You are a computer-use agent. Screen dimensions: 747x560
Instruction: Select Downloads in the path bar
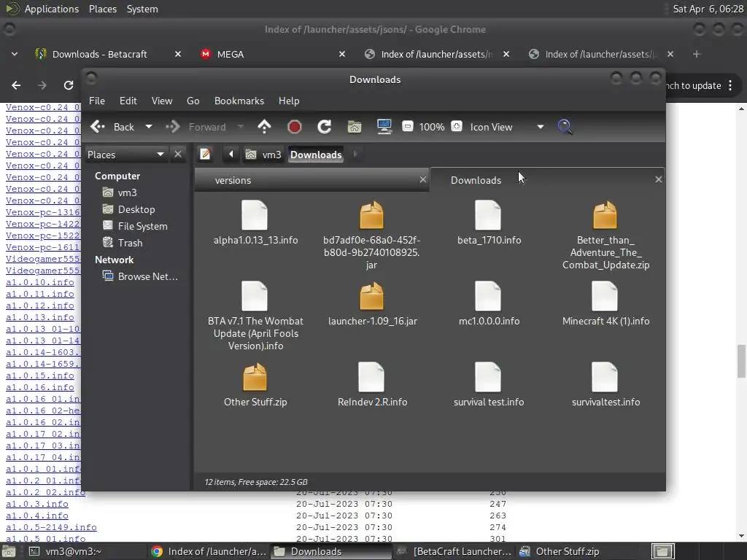pos(316,155)
